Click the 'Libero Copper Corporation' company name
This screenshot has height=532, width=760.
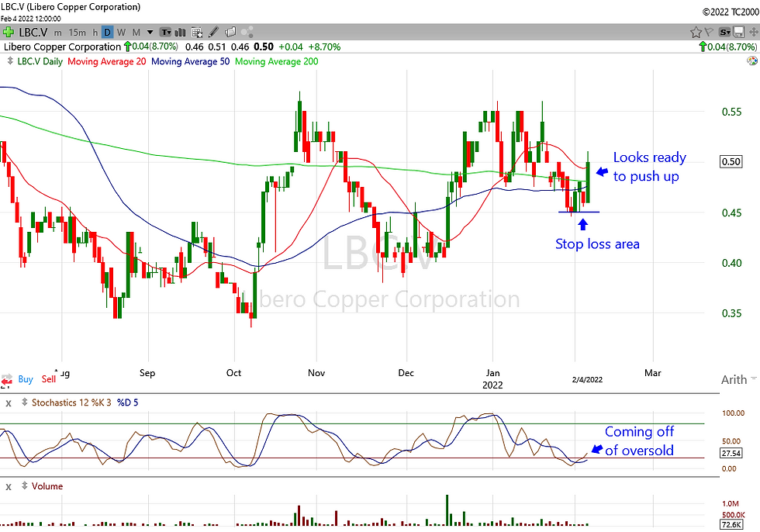coord(62,47)
